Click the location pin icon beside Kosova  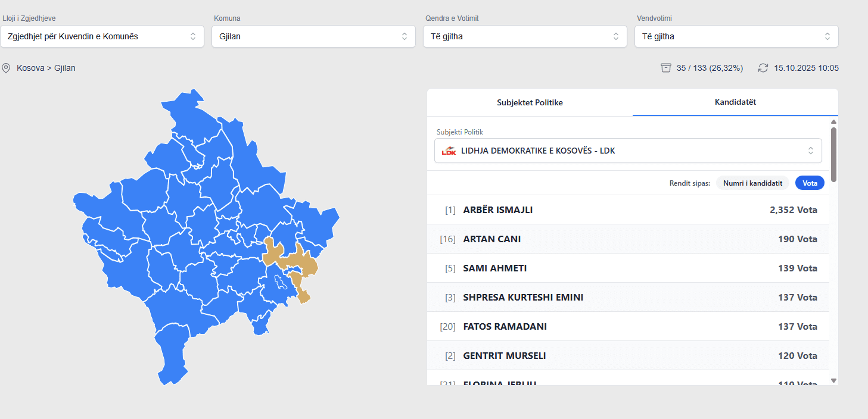[x=6, y=68]
